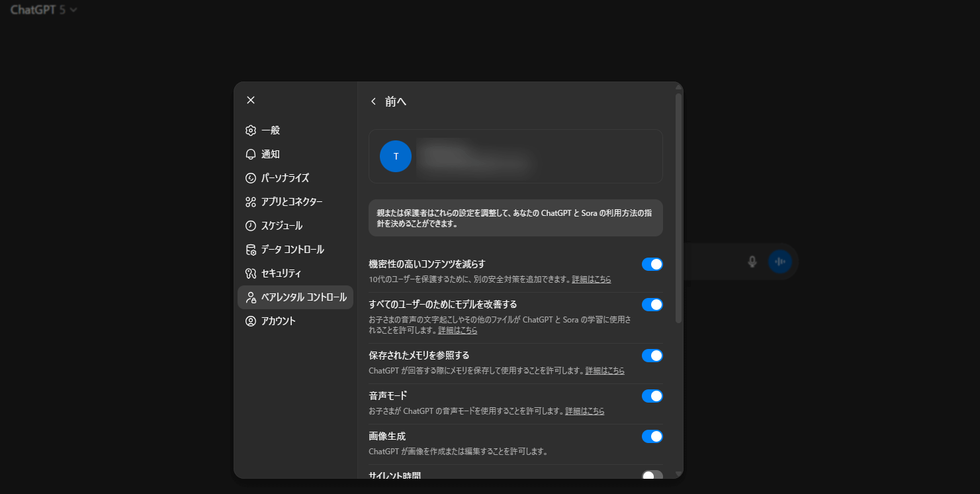
Task: Select the ペアレンタル コントロール menu item
Action: 295,297
